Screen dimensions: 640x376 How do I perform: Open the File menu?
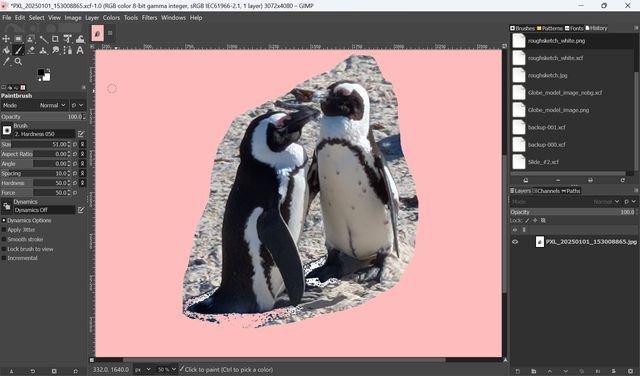[x=7, y=18]
